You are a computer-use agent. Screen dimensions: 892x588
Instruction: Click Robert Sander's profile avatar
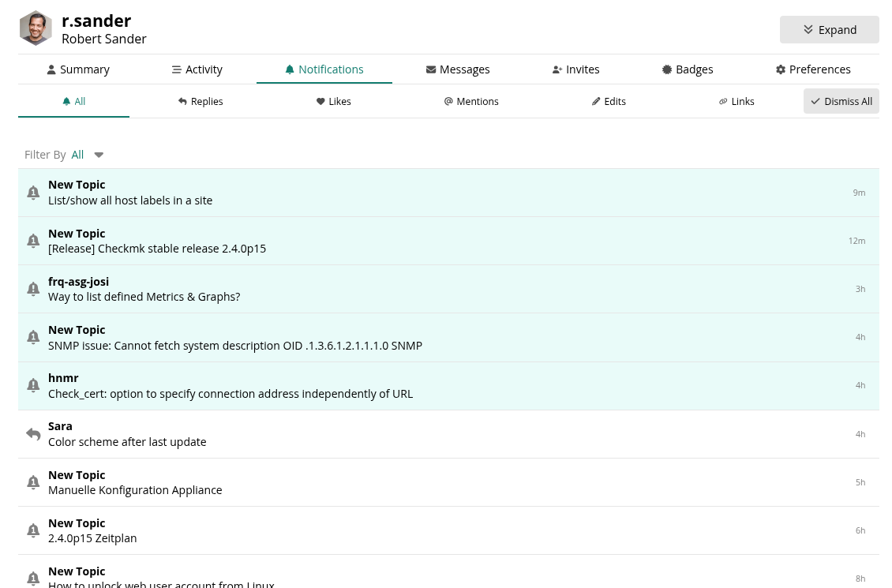click(x=36, y=28)
